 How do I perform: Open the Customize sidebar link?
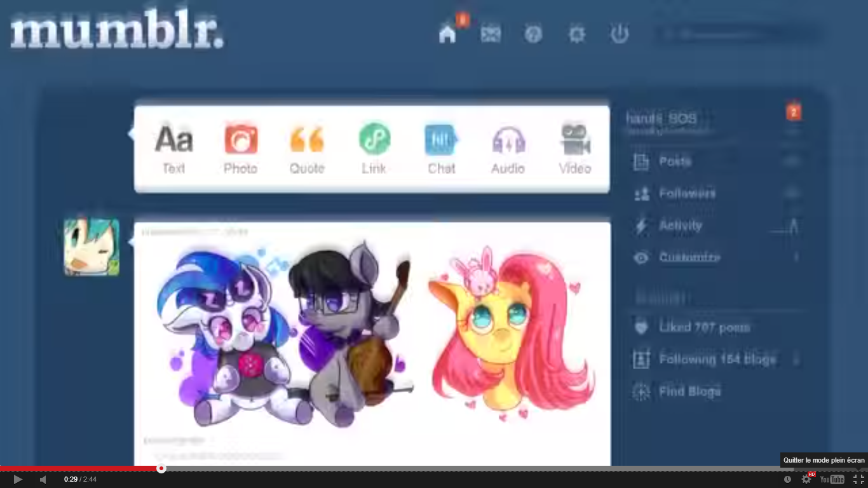689,257
